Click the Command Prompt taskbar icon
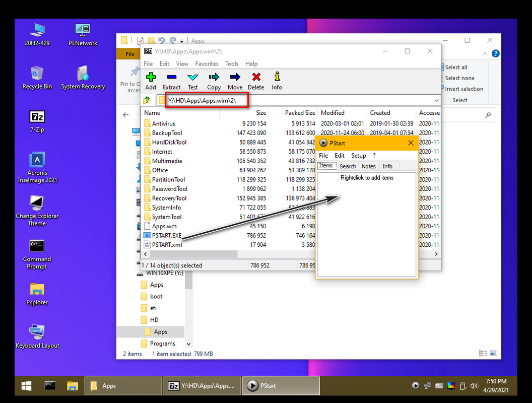The height and width of the screenshot is (403, 532). point(50,386)
